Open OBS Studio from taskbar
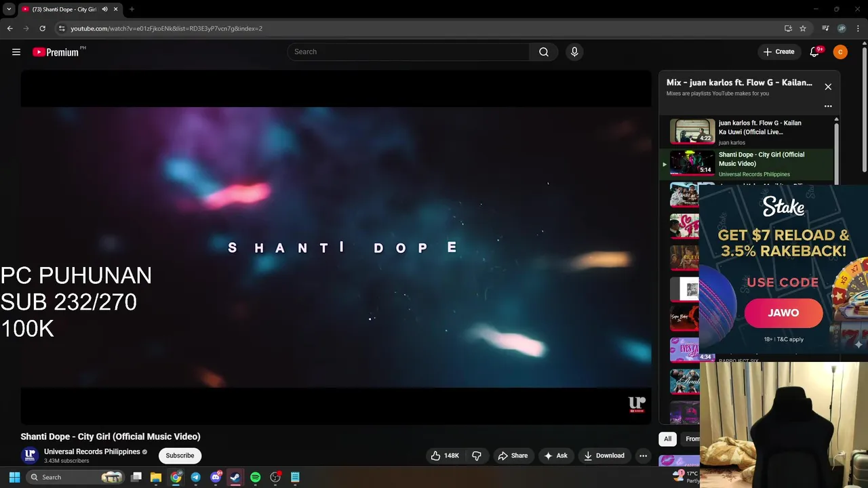 (x=275, y=477)
